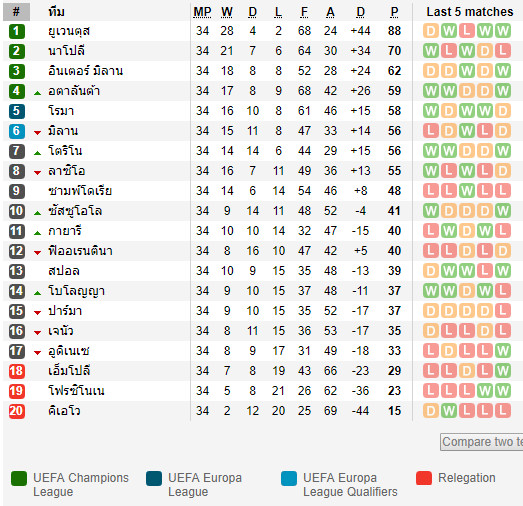Sort by the W column header
This screenshot has width=523, height=506.
pyautogui.click(x=227, y=12)
